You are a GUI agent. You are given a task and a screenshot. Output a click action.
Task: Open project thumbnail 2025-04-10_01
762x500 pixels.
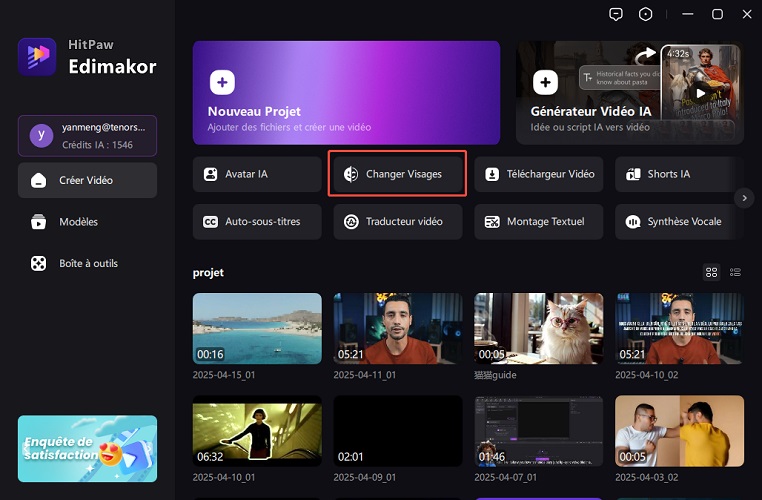click(x=257, y=431)
